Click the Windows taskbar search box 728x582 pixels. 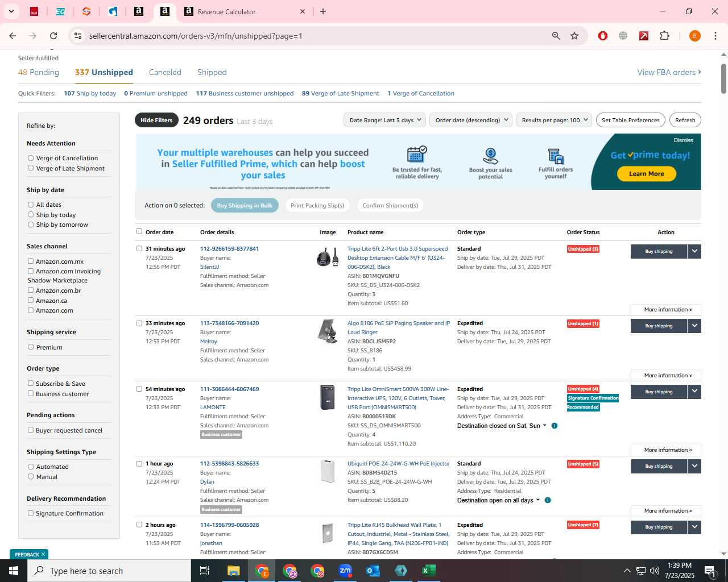109,571
